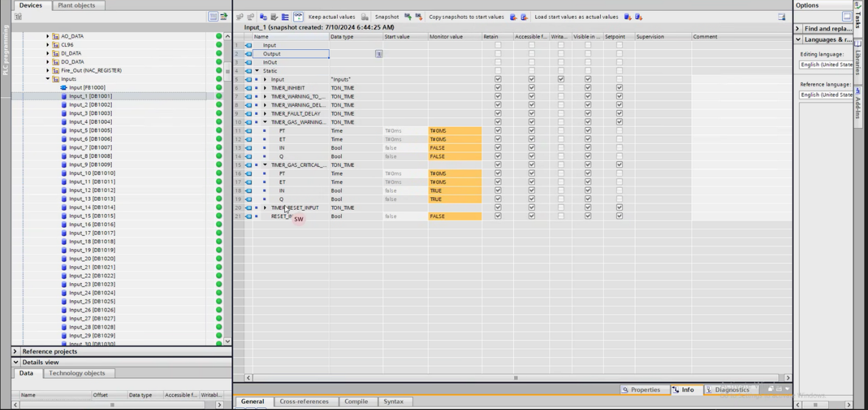Click the orange TRUE monitor value for IN
This screenshot has height=410, width=868.
click(455, 190)
